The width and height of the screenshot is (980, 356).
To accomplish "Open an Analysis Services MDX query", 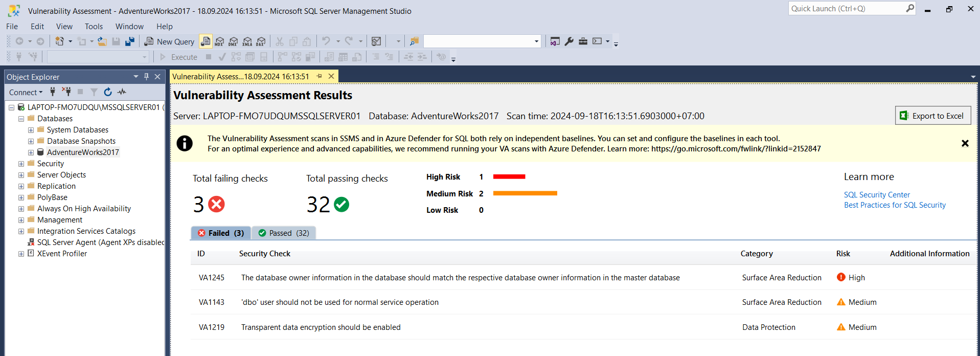I will point(220,41).
